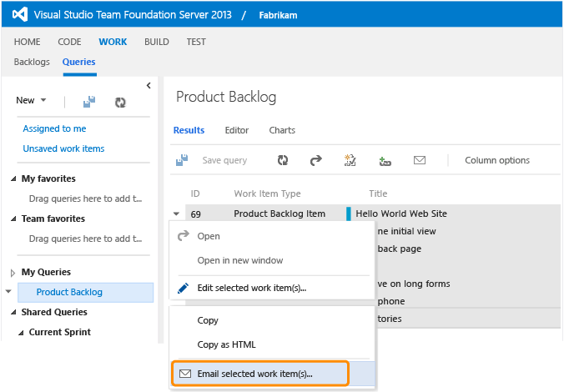Click the open work item arrow icon in toolbar
This screenshot has height=392, width=564.
point(316,160)
